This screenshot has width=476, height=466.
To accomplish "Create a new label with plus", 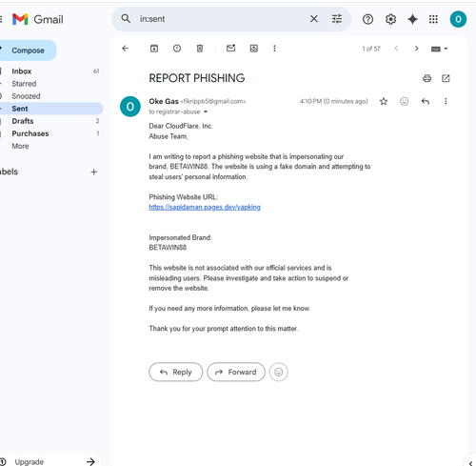I will coord(93,172).
